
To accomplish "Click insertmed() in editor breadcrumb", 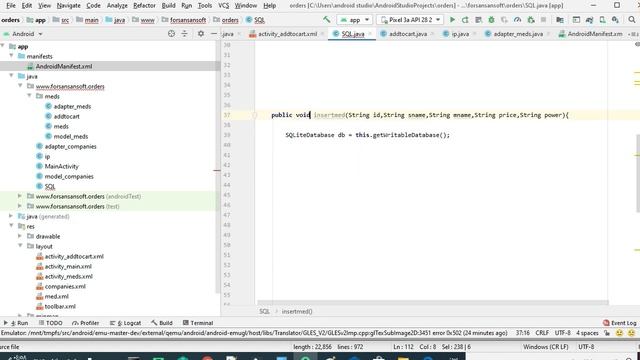I will (x=297, y=311).
